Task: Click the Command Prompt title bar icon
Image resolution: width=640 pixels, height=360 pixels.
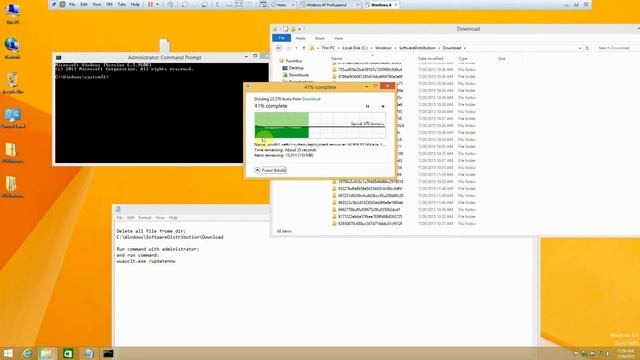Action: click(59, 58)
